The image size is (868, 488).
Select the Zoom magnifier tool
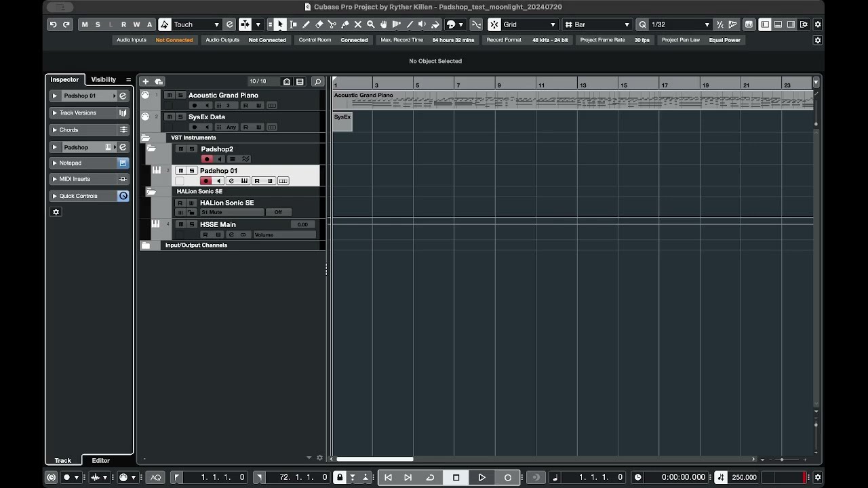(371, 24)
